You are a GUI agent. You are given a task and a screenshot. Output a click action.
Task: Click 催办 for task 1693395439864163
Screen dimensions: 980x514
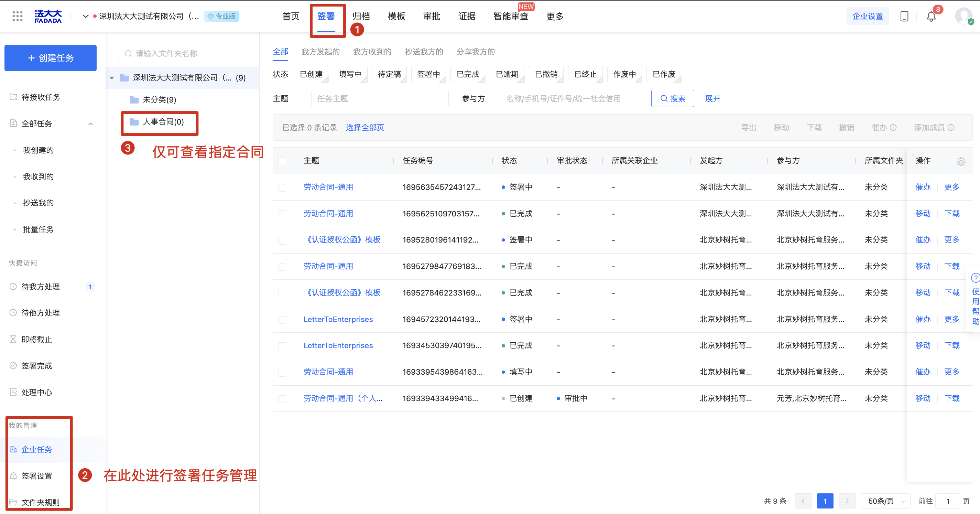pos(923,372)
